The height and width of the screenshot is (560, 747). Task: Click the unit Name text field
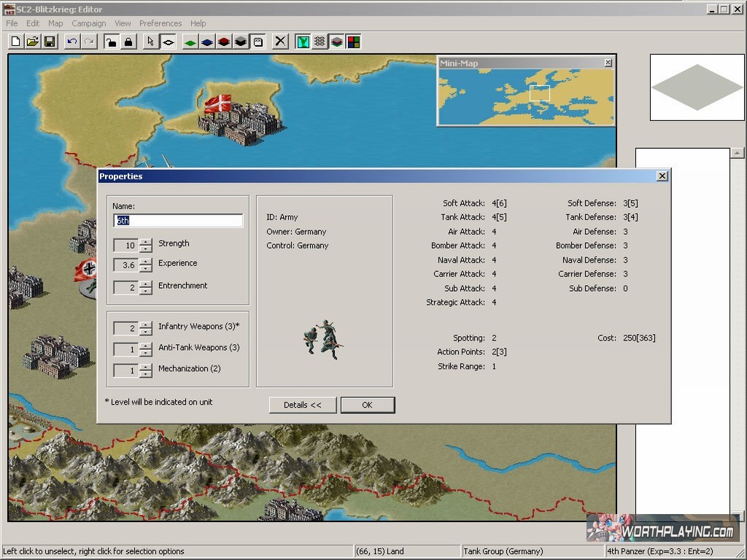[178, 220]
